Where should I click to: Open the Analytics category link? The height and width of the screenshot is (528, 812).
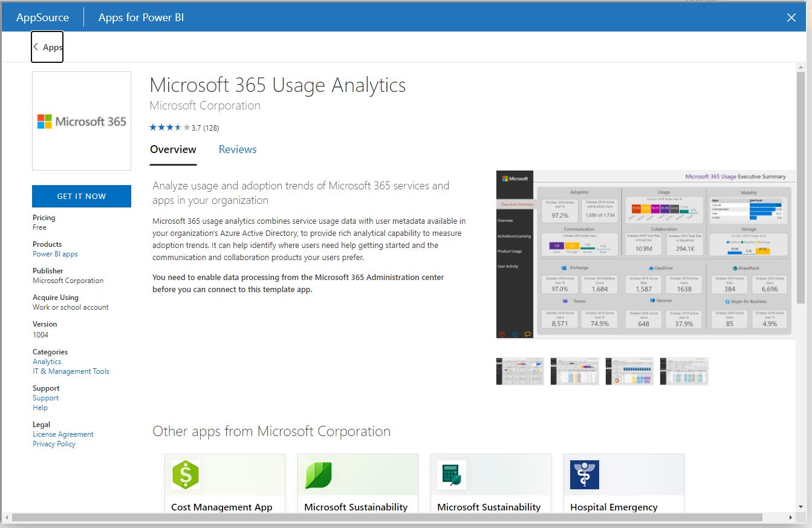(x=47, y=362)
